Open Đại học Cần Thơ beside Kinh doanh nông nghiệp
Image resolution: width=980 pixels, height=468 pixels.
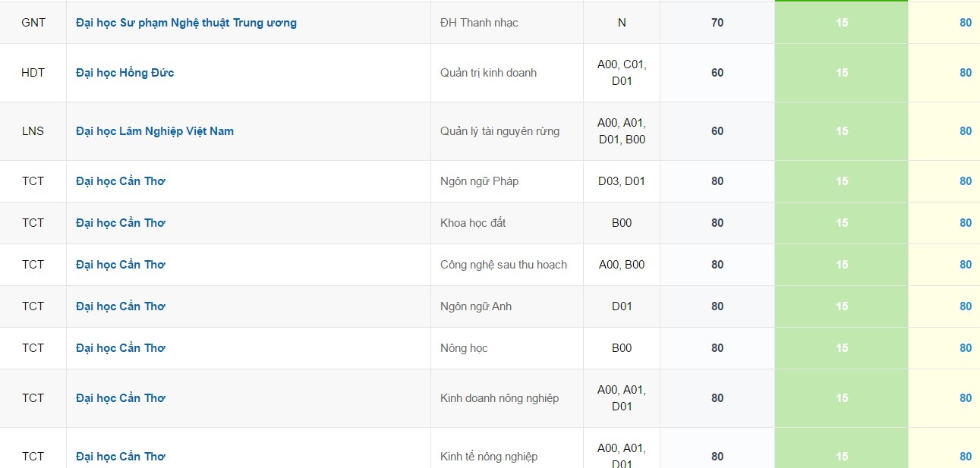pos(121,398)
